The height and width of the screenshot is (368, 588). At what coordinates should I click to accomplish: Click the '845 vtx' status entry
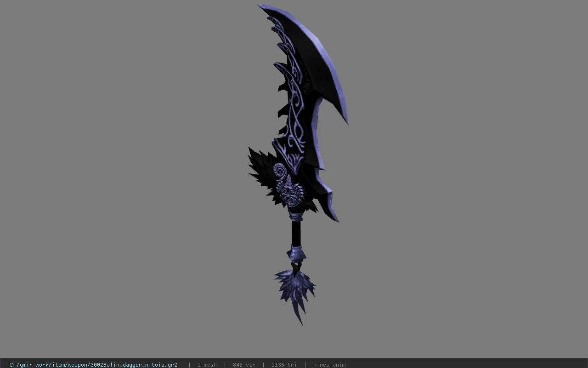point(244,365)
